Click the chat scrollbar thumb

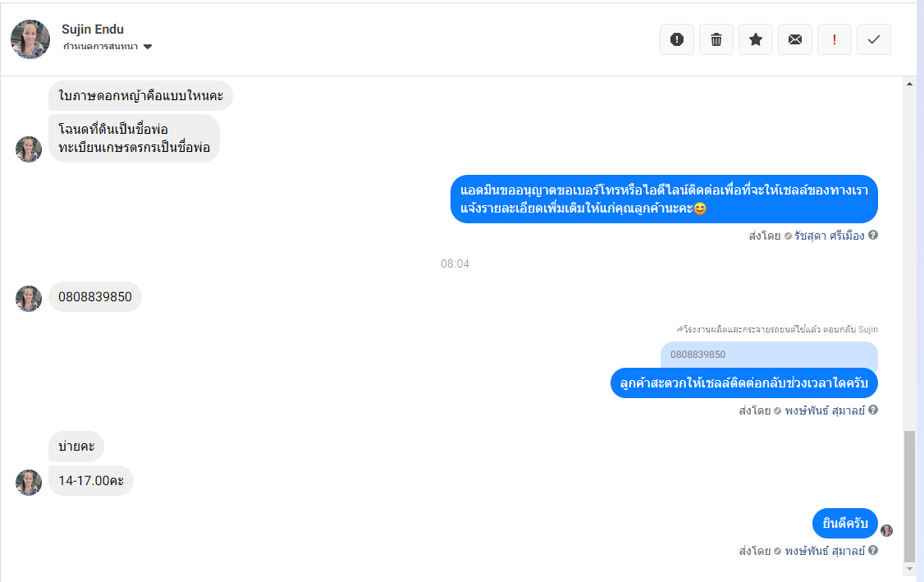click(x=910, y=496)
